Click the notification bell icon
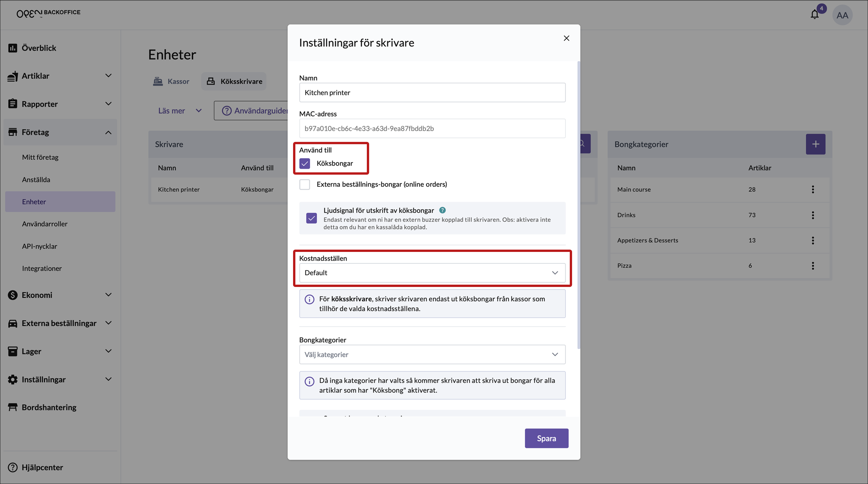Viewport: 868px width, 484px height. (814, 15)
